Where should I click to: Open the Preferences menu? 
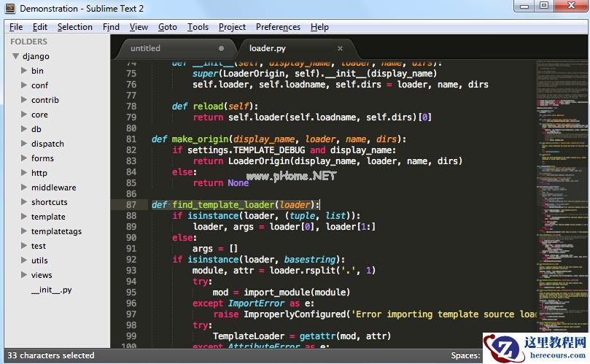coord(278,27)
